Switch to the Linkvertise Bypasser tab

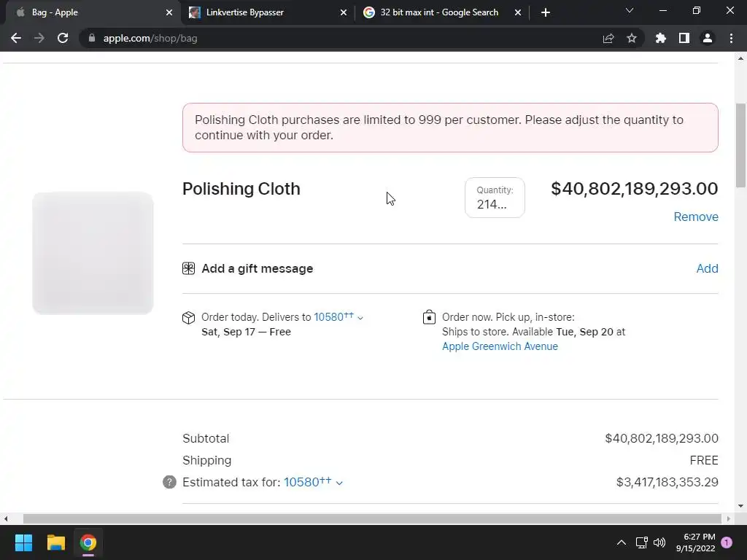(x=245, y=12)
